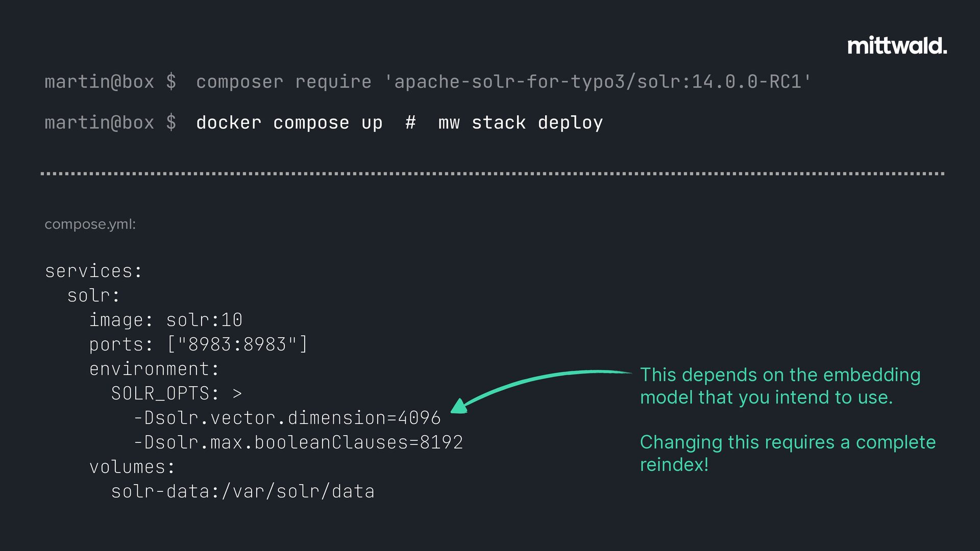Click the green arrow head pointer
The image size is (980, 551).
click(459, 406)
